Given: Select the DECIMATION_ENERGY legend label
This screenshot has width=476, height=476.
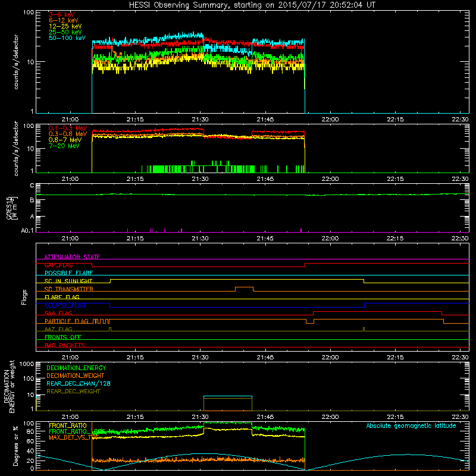Looking at the screenshot, I should coord(76,368).
